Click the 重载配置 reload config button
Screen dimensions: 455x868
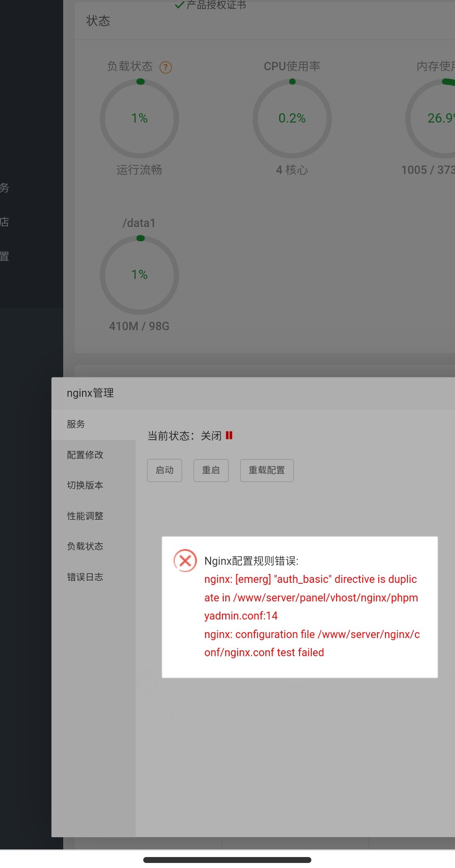[x=267, y=470]
